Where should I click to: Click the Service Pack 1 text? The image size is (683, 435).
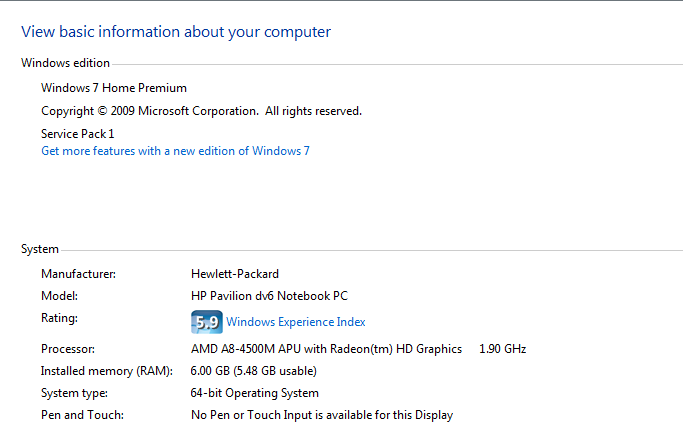coord(78,133)
